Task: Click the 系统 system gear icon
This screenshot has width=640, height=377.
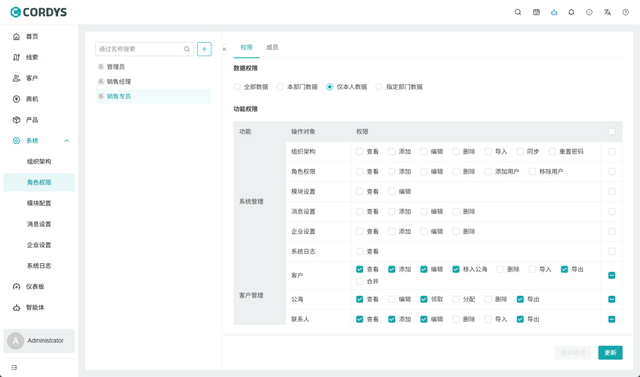Action: coord(16,140)
